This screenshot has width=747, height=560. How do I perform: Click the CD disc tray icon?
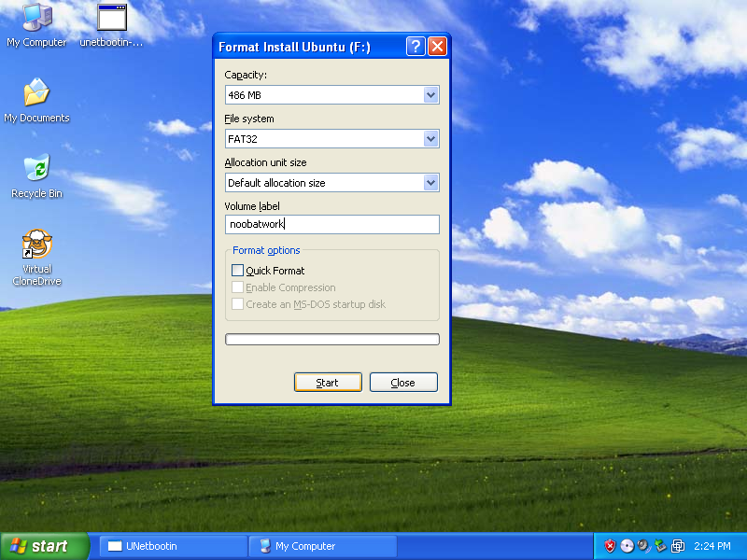627,546
